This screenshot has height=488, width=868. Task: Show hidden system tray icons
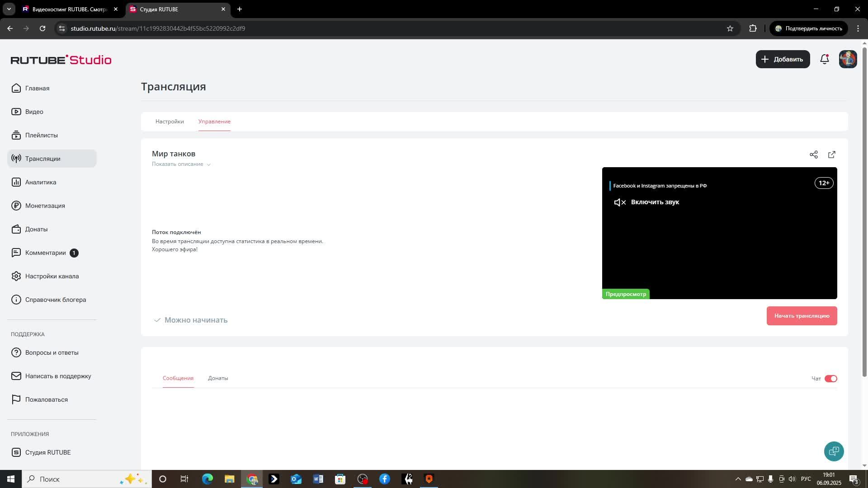click(738, 479)
